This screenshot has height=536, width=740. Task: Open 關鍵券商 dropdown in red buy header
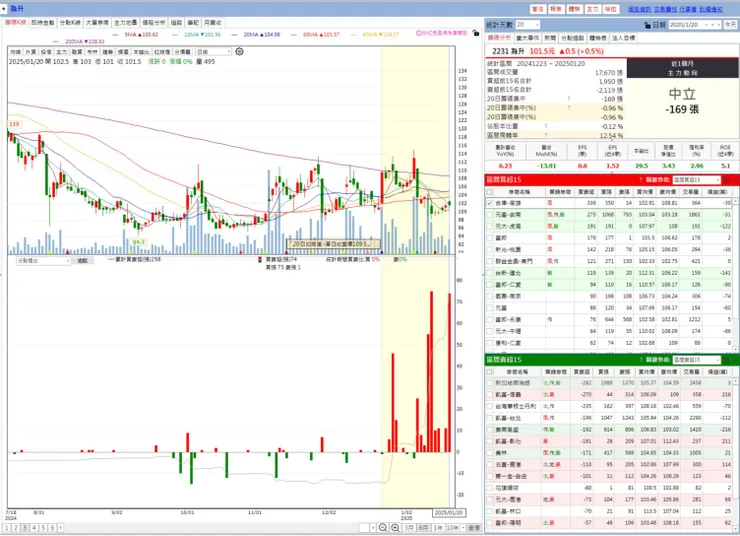pyautogui.click(x=697, y=180)
